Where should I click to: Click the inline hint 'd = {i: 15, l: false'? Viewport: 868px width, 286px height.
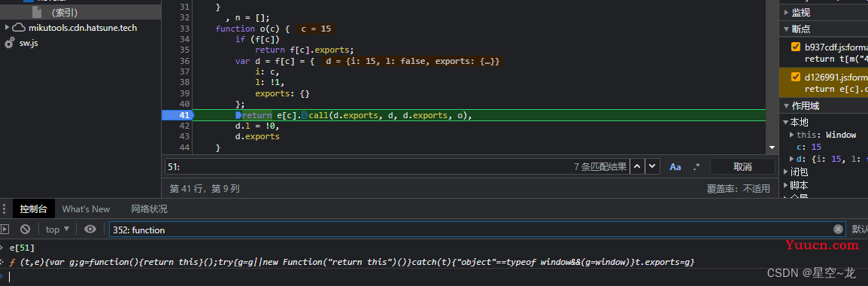click(x=412, y=61)
